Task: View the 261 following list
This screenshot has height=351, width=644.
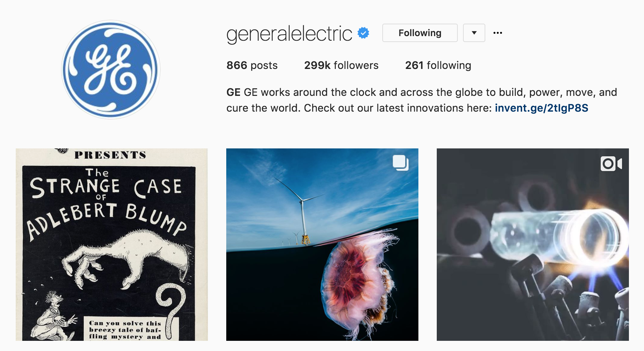Action: pyautogui.click(x=438, y=65)
